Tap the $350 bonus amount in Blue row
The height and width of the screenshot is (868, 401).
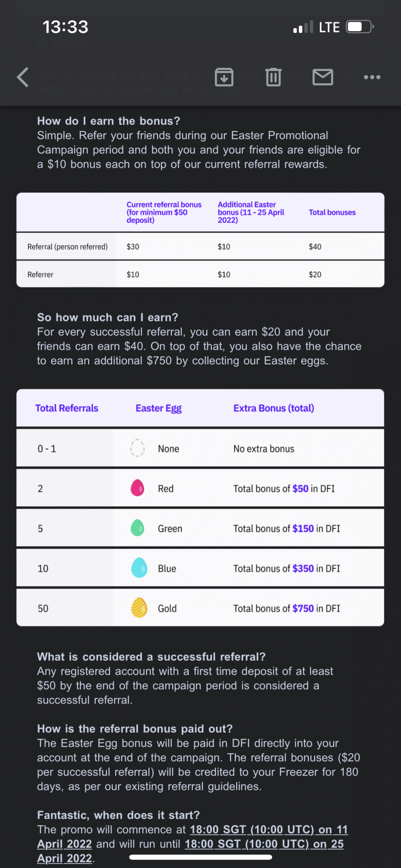(x=303, y=569)
